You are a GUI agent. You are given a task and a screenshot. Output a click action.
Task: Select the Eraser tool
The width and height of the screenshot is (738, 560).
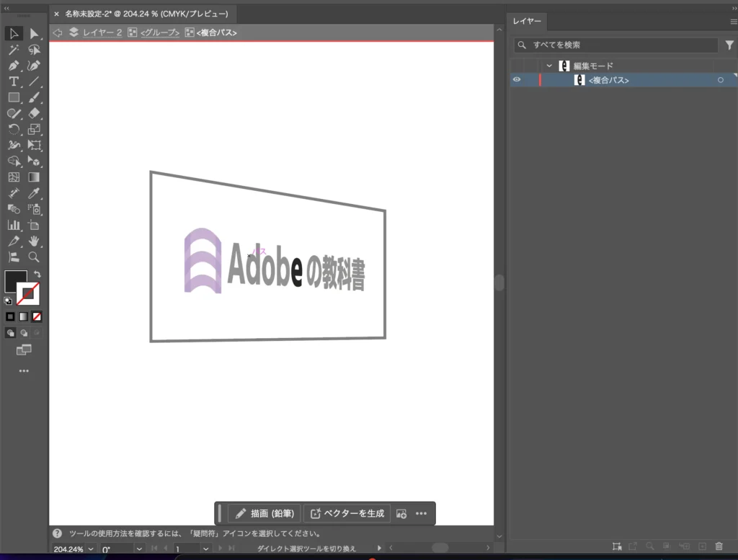pyautogui.click(x=34, y=113)
